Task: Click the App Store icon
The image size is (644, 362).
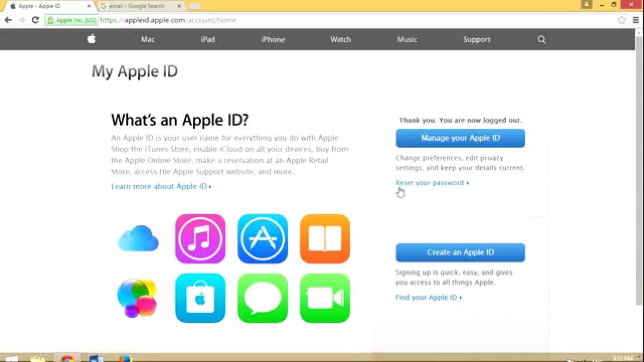Action: pyautogui.click(x=263, y=239)
